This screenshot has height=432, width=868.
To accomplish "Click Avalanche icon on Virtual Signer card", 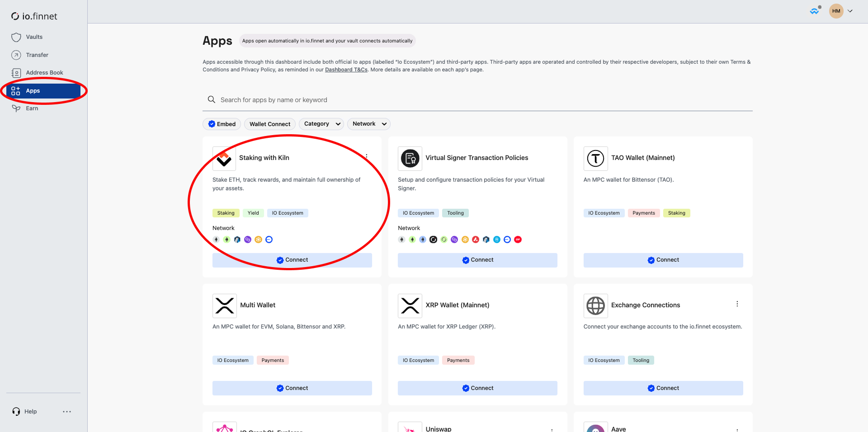I will [476, 239].
